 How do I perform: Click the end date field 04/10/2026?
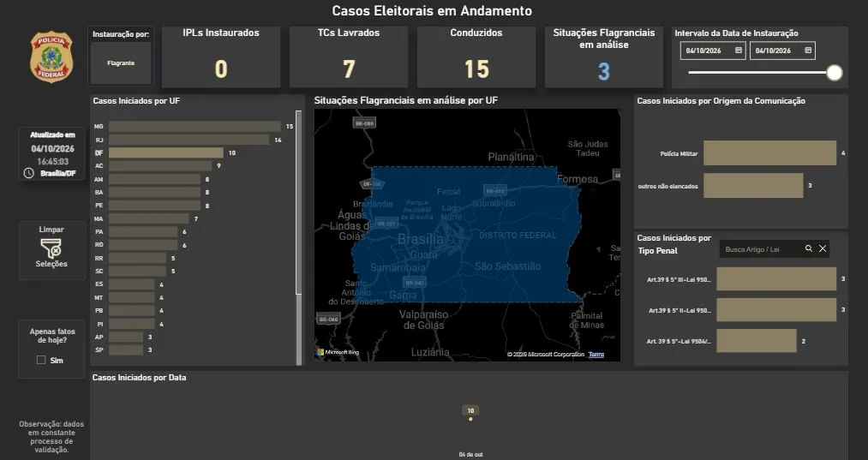pyautogui.click(x=782, y=51)
